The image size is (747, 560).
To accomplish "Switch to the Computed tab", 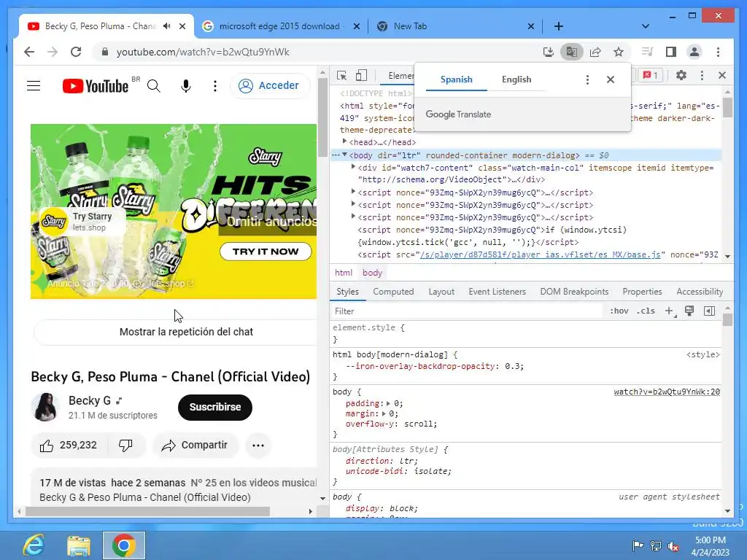I will pos(393,292).
